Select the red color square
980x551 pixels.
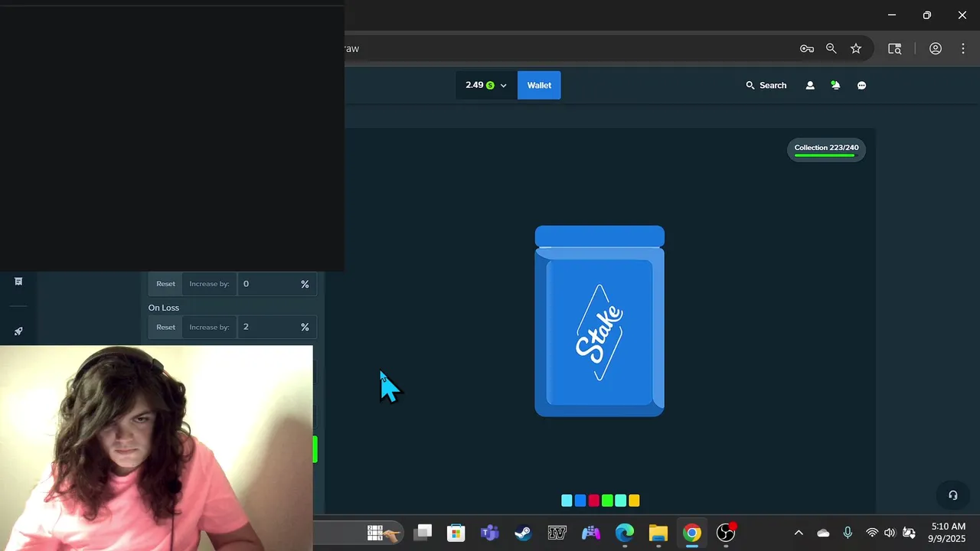pyautogui.click(x=593, y=500)
